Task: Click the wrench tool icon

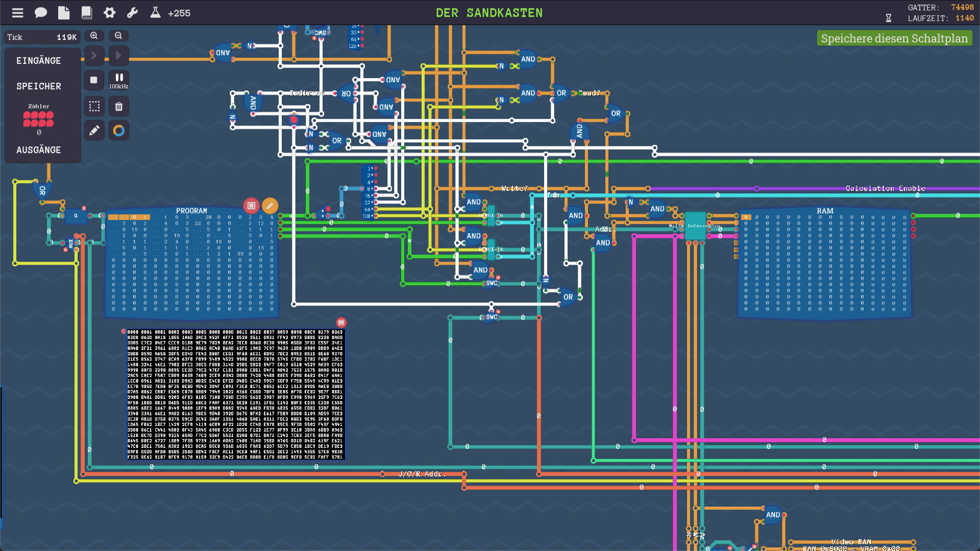Action: click(x=133, y=13)
